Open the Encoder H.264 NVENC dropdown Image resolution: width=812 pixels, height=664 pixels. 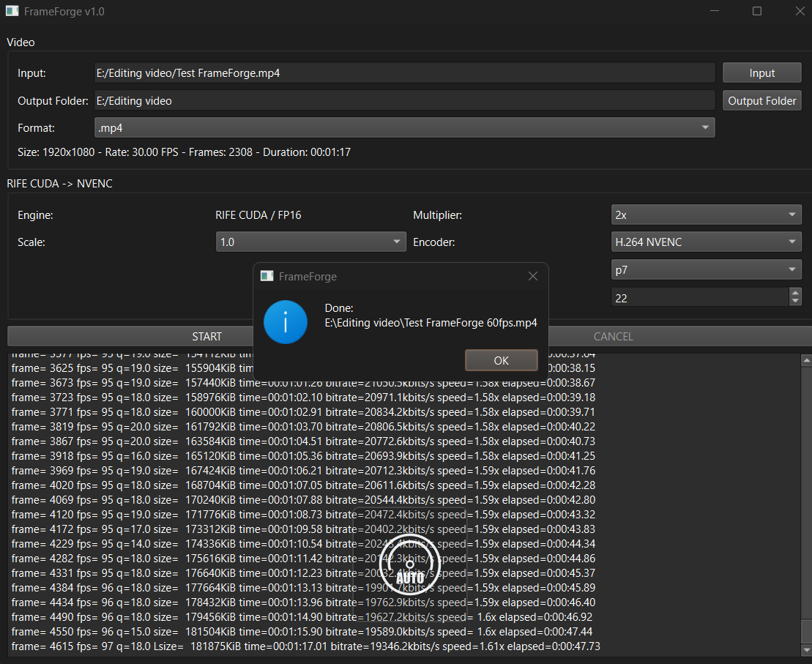707,242
